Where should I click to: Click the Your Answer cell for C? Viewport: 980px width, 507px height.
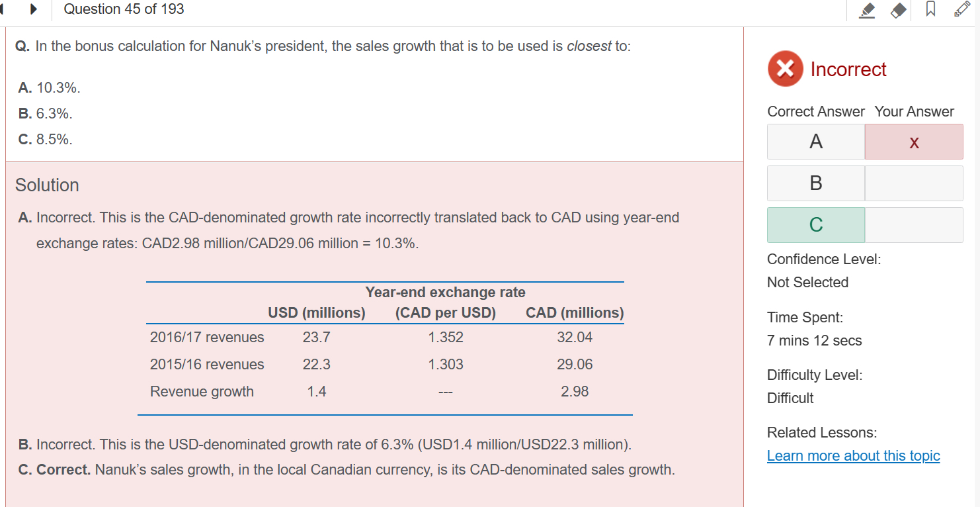913,225
